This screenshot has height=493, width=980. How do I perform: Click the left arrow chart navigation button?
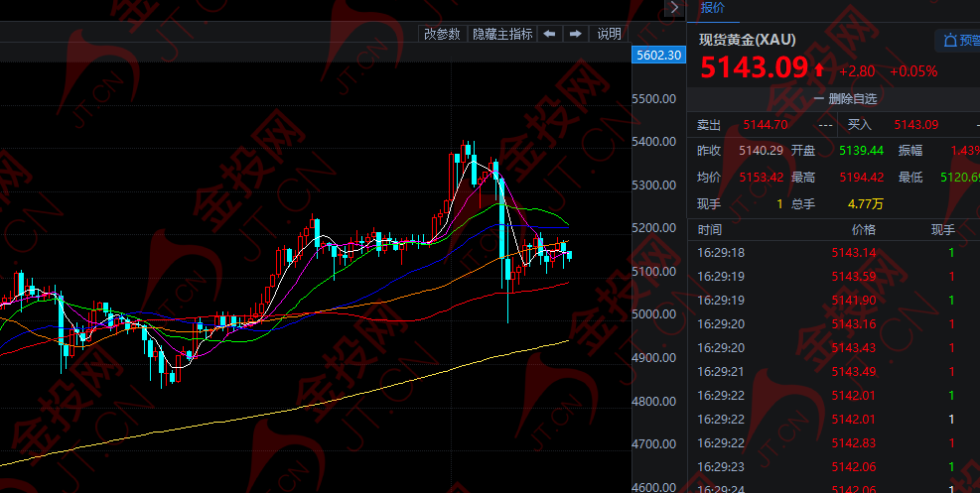(549, 34)
